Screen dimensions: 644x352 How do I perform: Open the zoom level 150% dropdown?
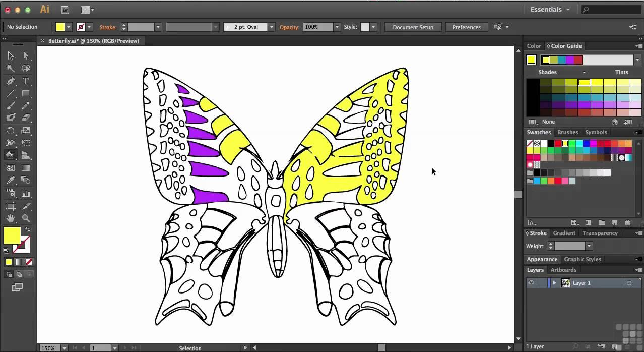64,348
